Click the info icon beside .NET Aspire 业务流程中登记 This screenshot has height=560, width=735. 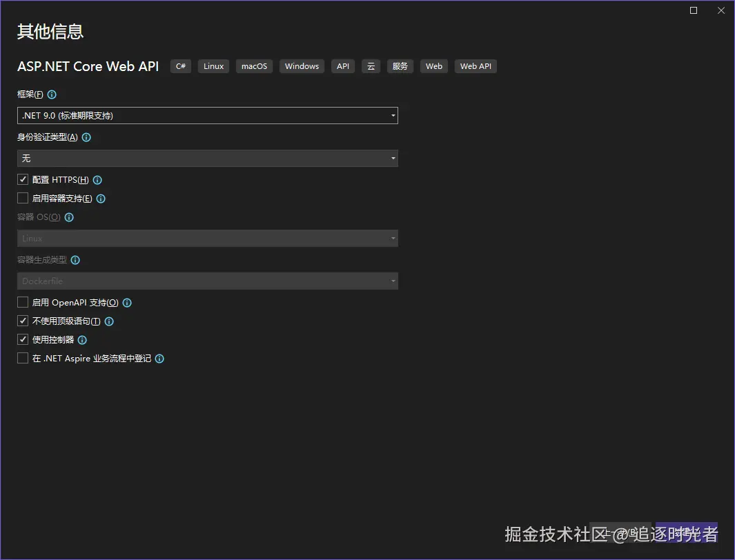(159, 359)
